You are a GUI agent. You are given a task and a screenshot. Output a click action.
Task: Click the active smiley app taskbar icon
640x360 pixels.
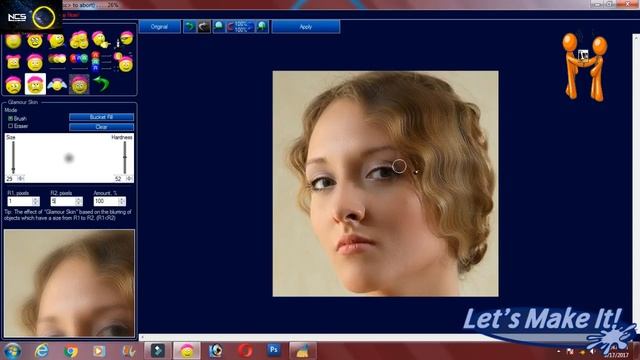[x=187, y=351]
